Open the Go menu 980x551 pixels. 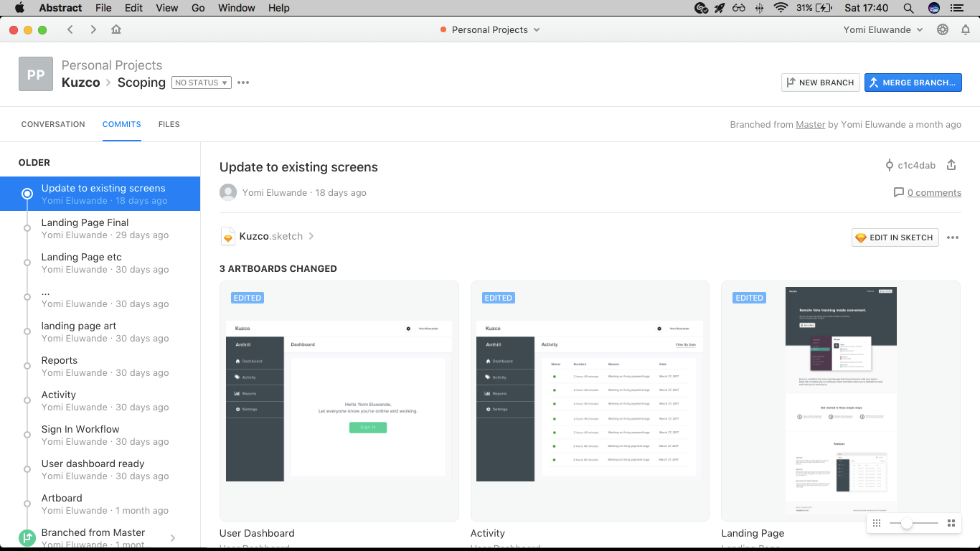(198, 8)
